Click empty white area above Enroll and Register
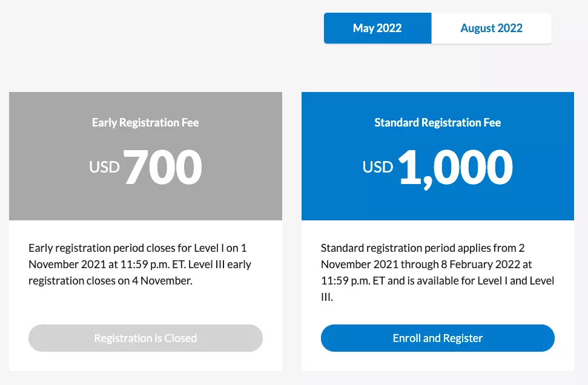Screen dimensions: 588x385 437,312
